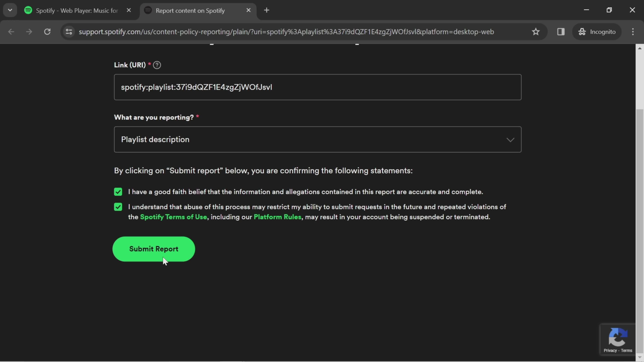Open 'What are you reporting?' dropdown
This screenshot has height=362, width=644.
317,139
